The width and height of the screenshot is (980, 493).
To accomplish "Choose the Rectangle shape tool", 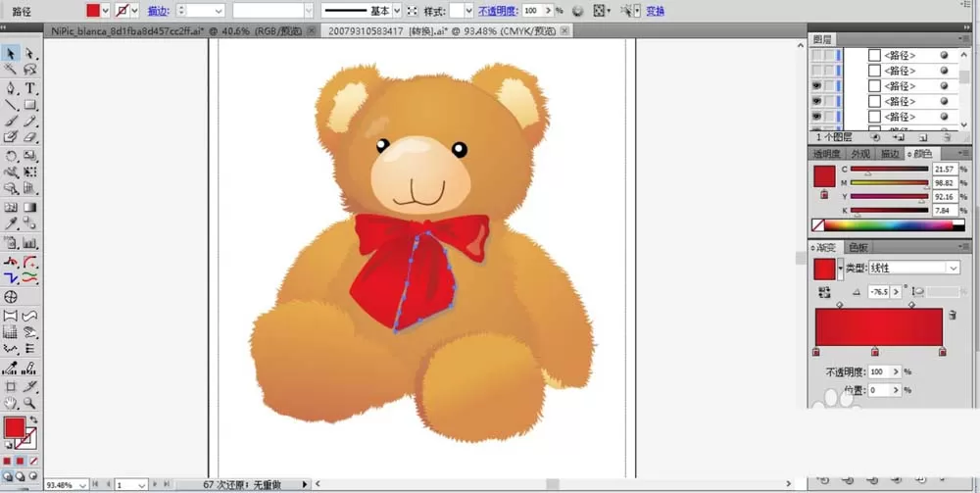I will click(x=29, y=104).
